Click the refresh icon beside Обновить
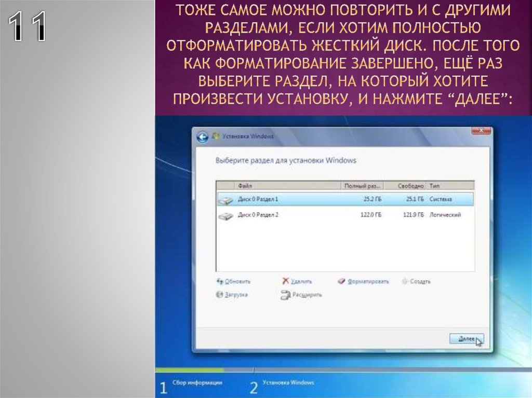 220,281
